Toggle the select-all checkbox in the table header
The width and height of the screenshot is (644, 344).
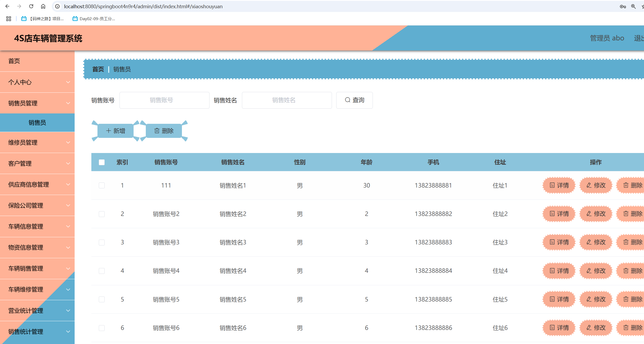(x=102, y=162)
